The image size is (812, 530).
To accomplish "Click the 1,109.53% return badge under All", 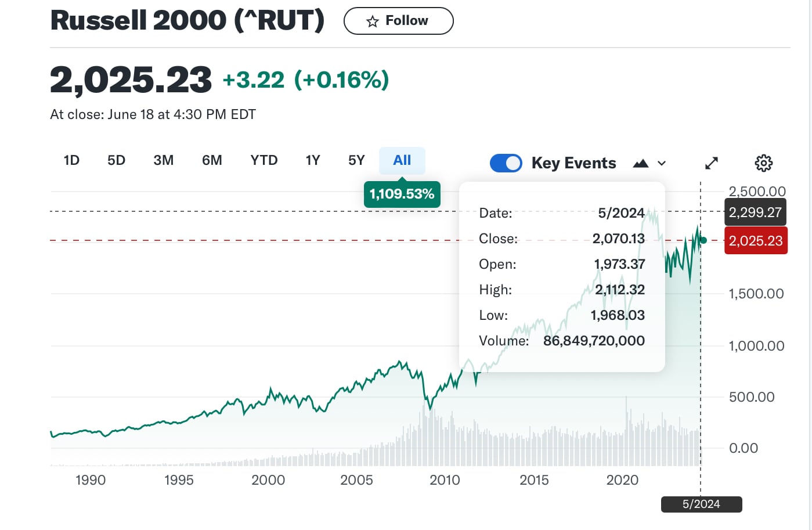I will click(402, 194).
